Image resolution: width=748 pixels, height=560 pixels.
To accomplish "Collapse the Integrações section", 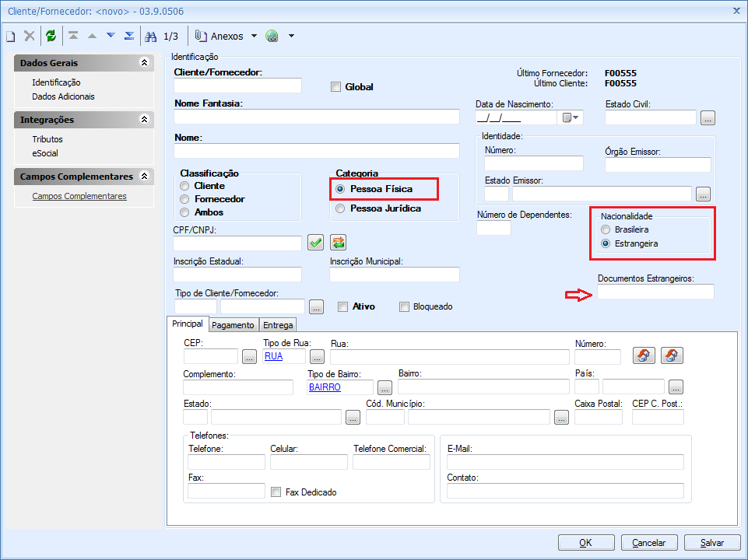I will tap(144, 119).
